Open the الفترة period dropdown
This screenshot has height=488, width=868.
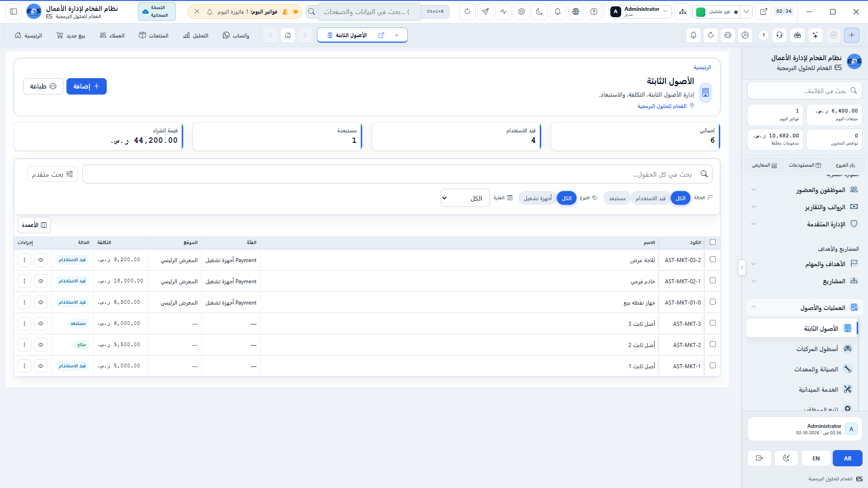tap(465, 198)
